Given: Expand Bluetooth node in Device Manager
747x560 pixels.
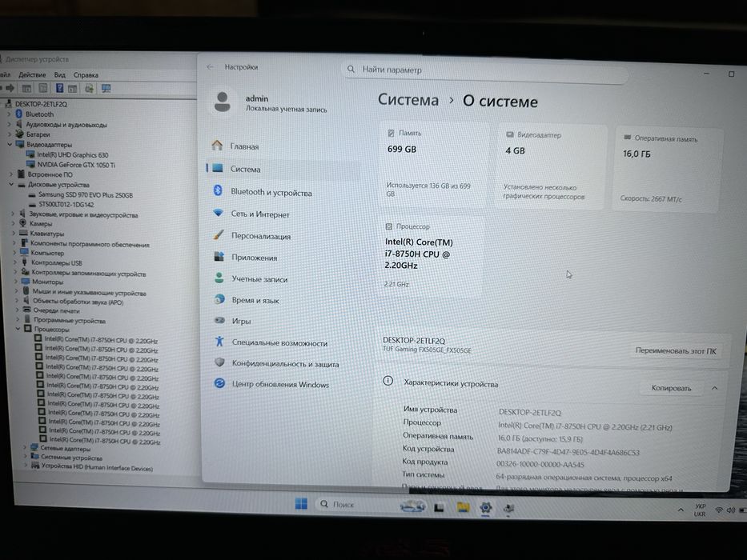Looking at the screenshot, I should [x=9, y=114].
